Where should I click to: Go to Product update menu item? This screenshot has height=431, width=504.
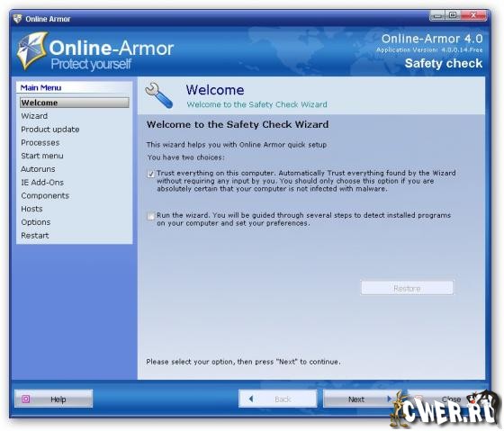tap(50, 130)
